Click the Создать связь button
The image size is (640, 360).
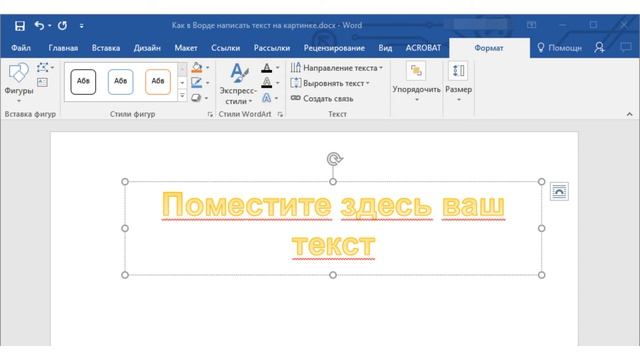click(322, 99)
